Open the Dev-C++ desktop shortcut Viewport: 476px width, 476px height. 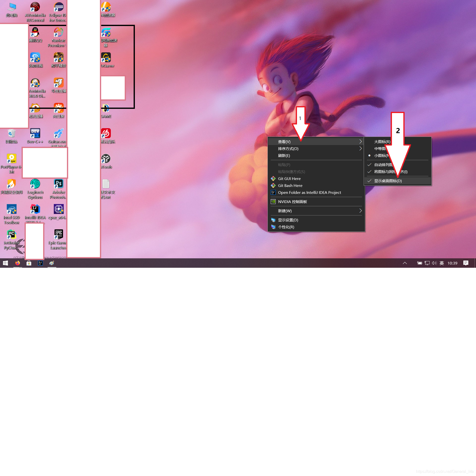point(35,133)
